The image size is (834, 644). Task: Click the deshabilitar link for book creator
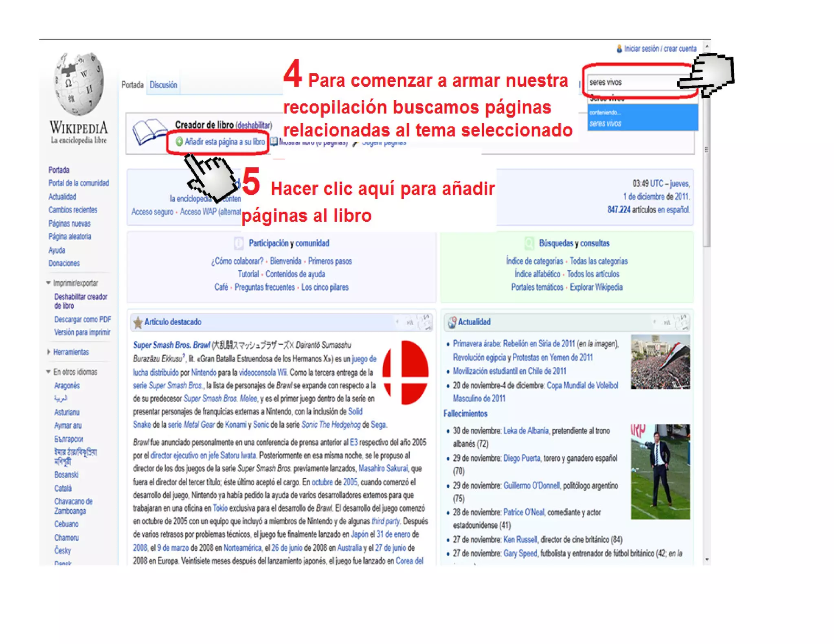click(254, 125)
